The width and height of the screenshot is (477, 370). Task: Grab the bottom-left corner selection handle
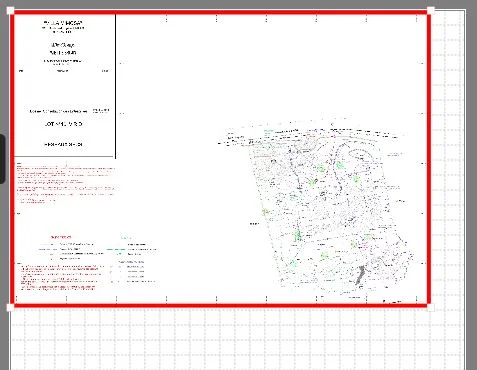pos(10,307)
